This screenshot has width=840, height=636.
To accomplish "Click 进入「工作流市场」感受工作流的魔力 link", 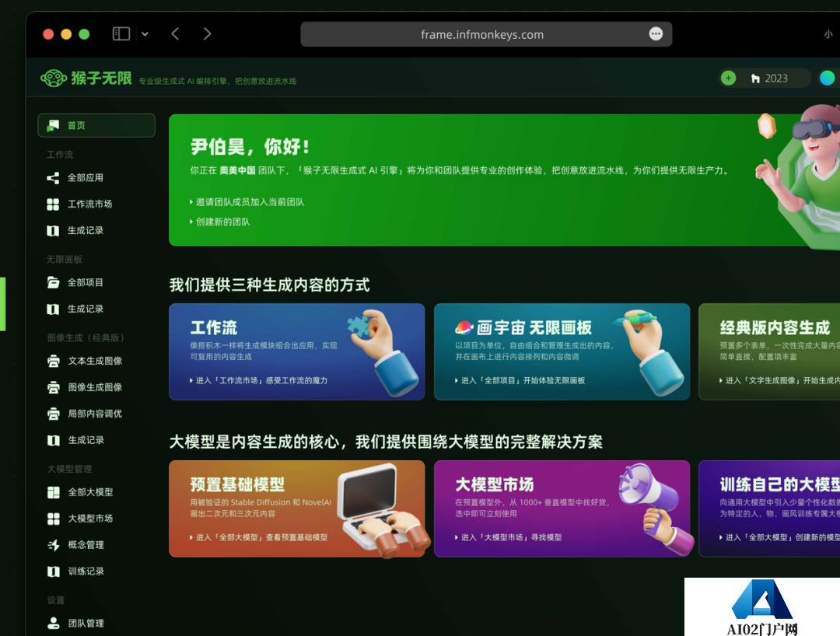I will pos(258,380).
